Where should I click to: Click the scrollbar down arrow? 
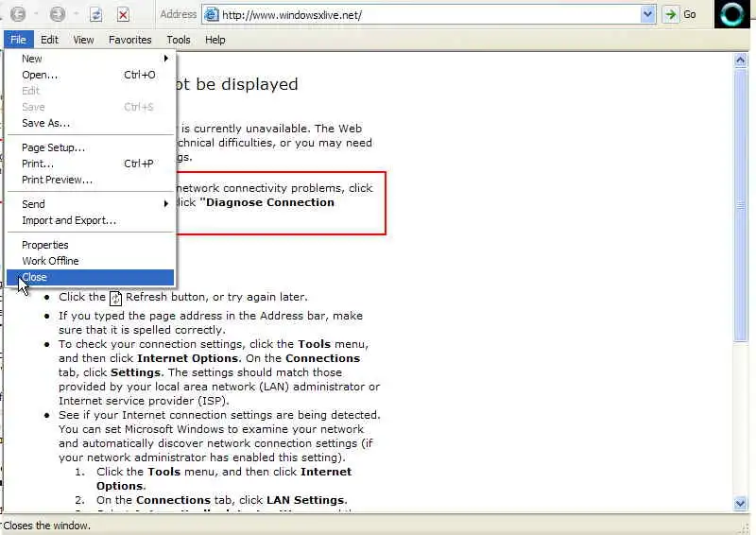point(741,503)
